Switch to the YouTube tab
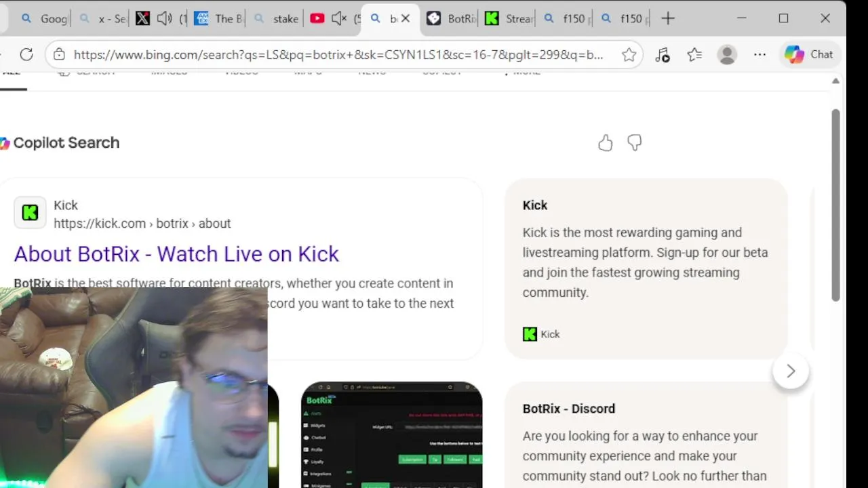This screenshot has width=868, height=488. point(317,18)
